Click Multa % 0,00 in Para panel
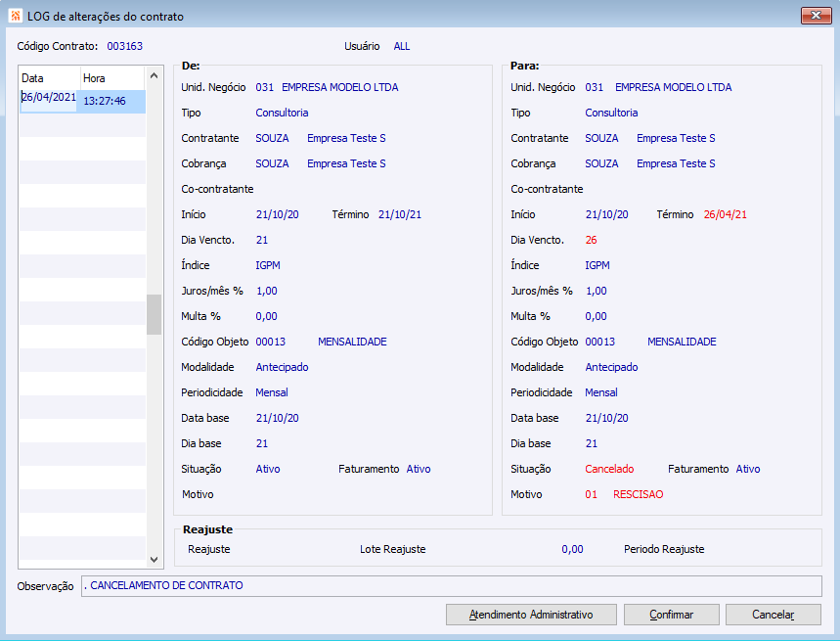Viewport: 840px width, 641px height. pos(596,316)
